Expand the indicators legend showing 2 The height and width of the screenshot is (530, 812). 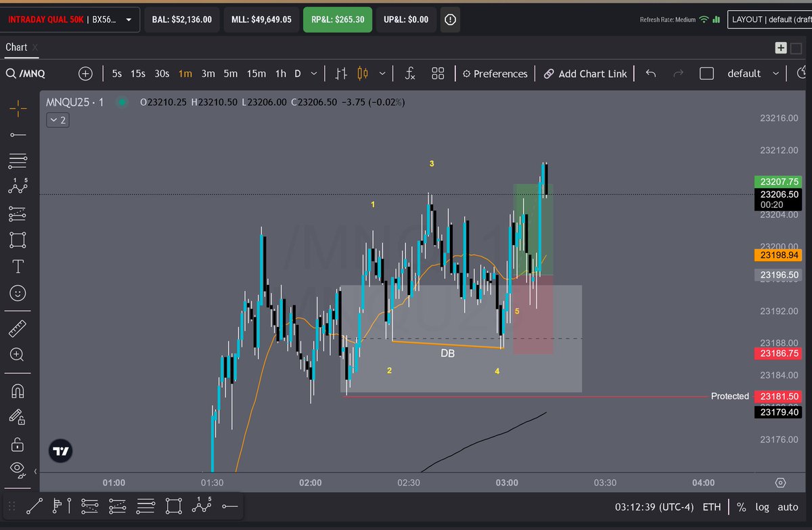57,120
